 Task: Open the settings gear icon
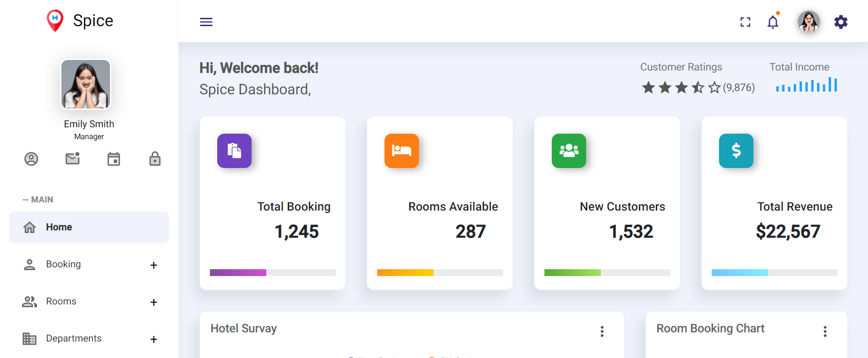tap(841, 22)
